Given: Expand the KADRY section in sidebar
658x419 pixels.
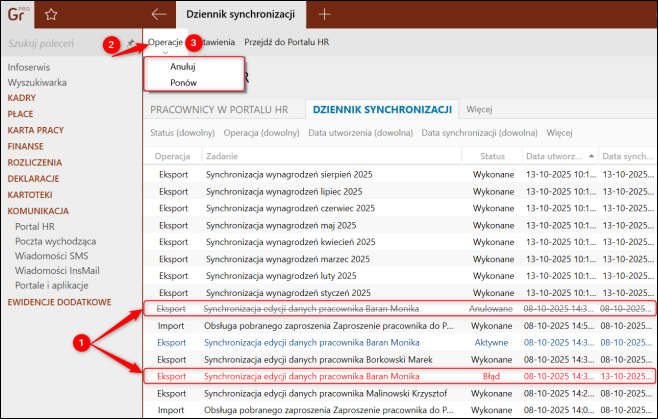Looking at the screenshot, I should click(22, 98).
